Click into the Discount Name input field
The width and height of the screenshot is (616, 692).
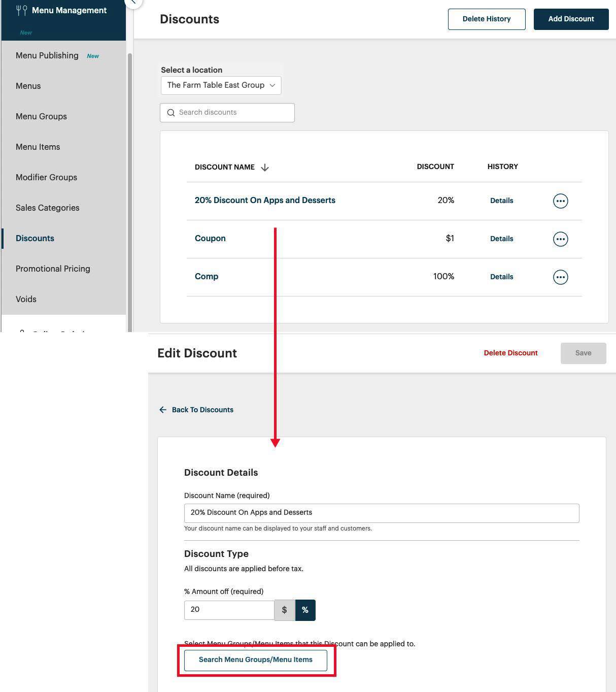381,513
